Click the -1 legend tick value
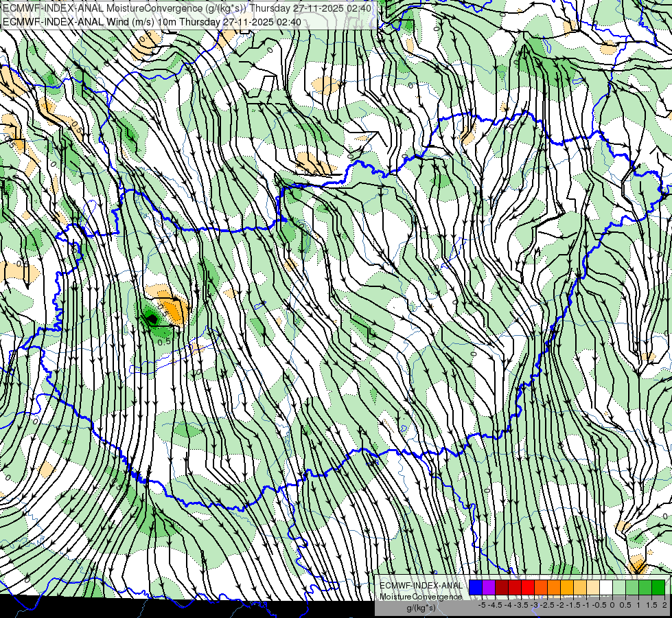This screenshot has height=618, width=672. (x=586, y=605)
